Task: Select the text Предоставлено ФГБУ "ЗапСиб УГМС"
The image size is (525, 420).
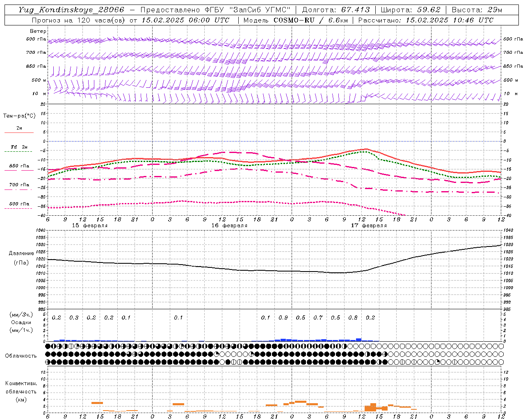Action: (215, 10)
